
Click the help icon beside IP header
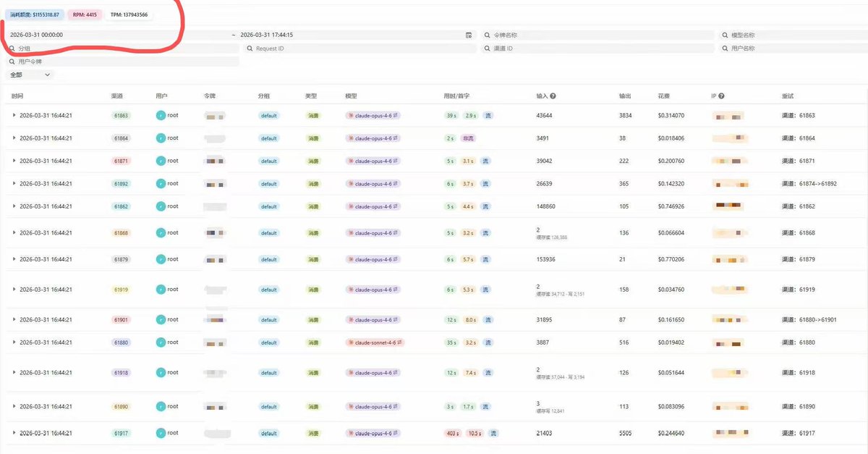click(x=721, y=96)
